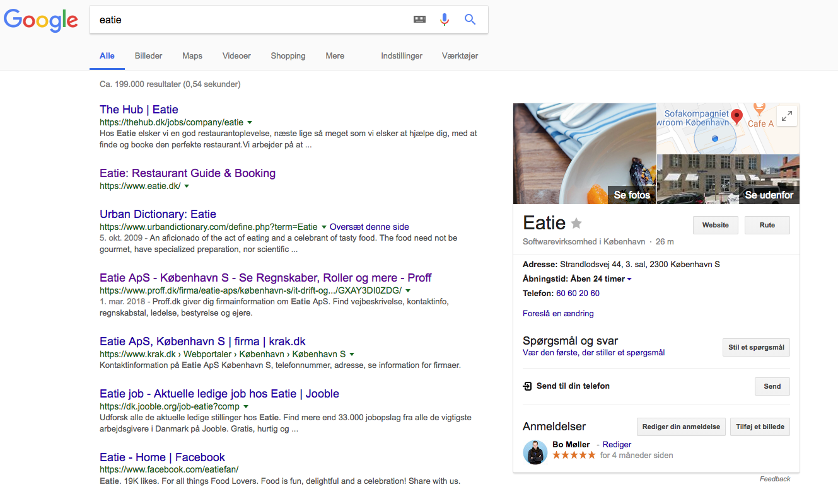838x504 pixels.
Task: Open Eatie ApS krak.dk result
Action: 202,341
